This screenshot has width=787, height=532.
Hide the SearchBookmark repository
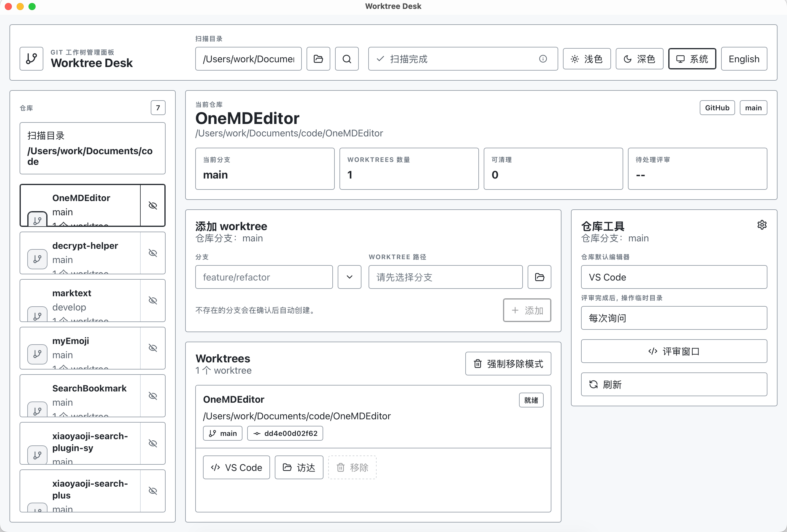pyautogui.click(x=153, y=396)
